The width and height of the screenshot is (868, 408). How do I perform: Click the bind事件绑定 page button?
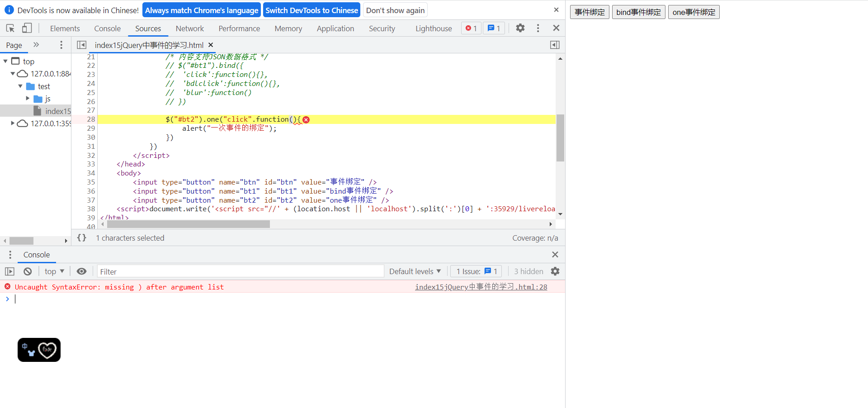tap(638, 12)
